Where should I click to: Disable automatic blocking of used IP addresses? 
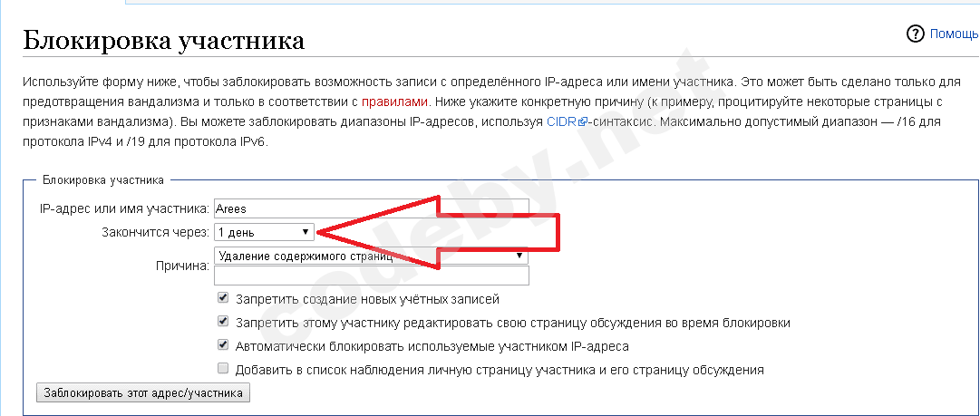coord(223,345)
